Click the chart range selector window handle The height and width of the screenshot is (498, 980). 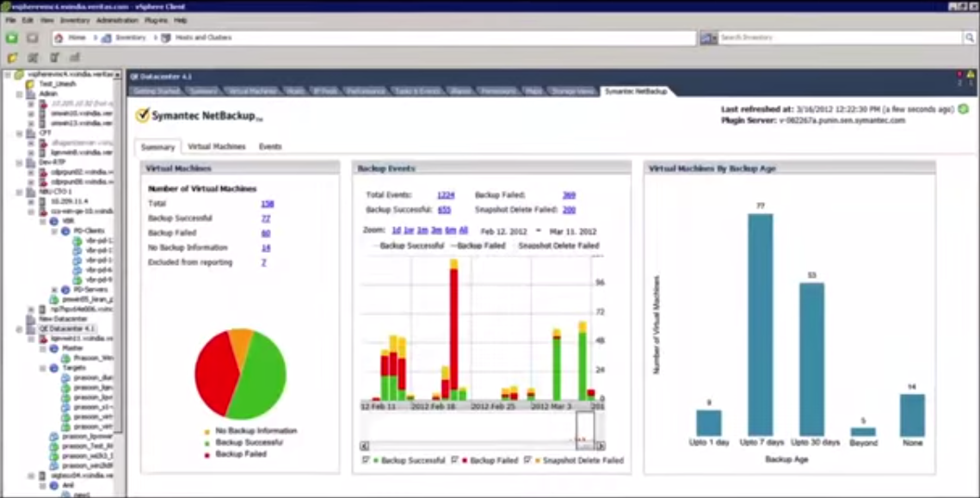(x=585, y=430)
